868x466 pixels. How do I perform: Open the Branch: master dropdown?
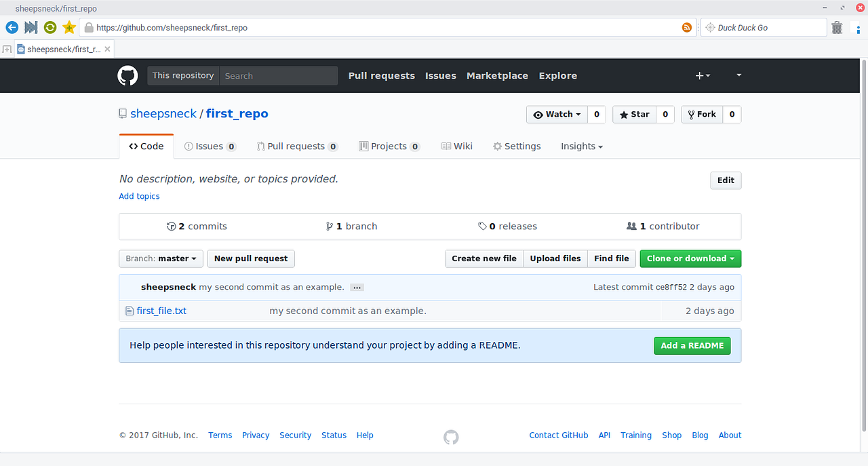click(x=160, y=258)
